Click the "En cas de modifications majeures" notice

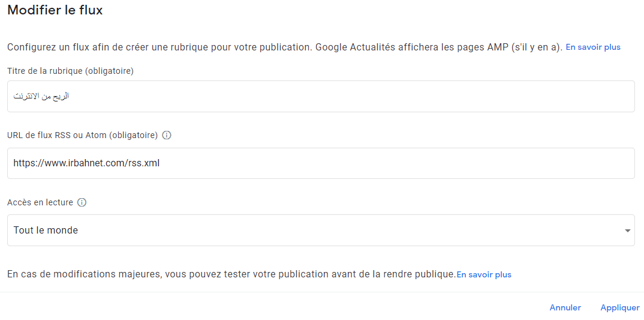click(x=231, y=274)
